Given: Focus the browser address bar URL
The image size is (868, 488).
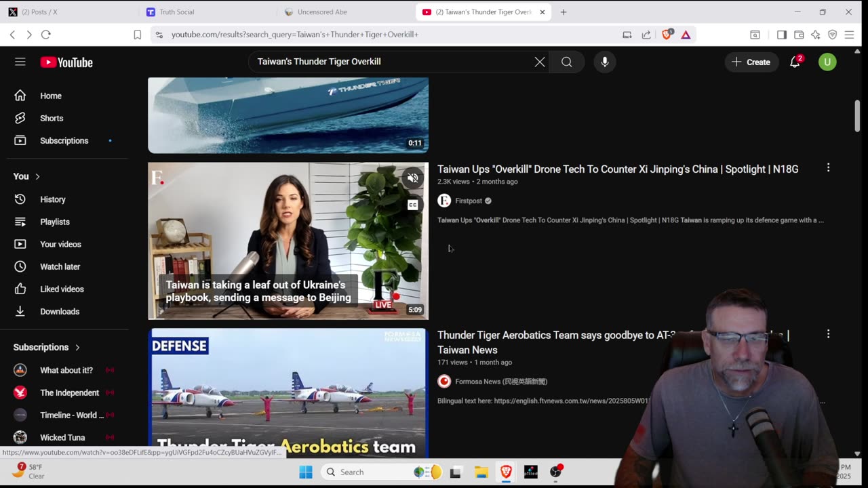Looking at the screenshot, I should point(295,35).
